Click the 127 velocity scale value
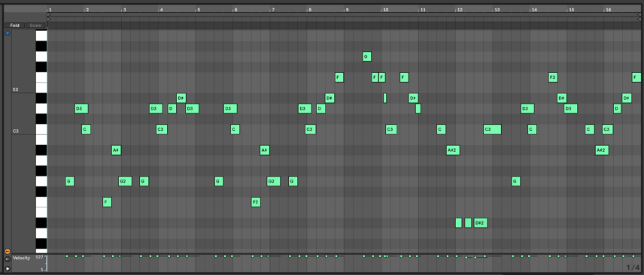This screenshot has width=644, height=275. (x=39, y=258)
